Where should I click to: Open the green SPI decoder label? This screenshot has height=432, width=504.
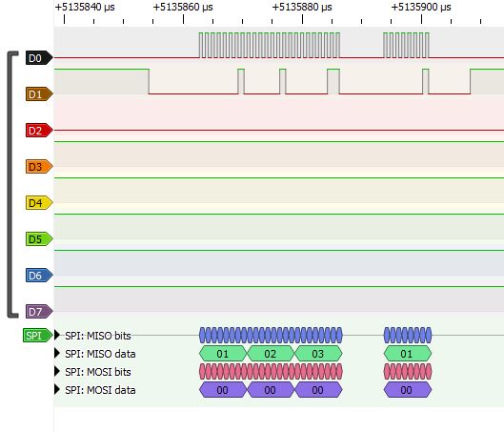[37, 336]
